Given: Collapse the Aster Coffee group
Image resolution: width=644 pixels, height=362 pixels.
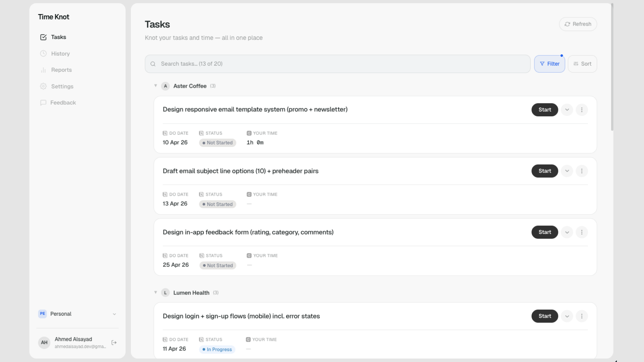Looking at the screenshot, I should (x=156, y=86).
